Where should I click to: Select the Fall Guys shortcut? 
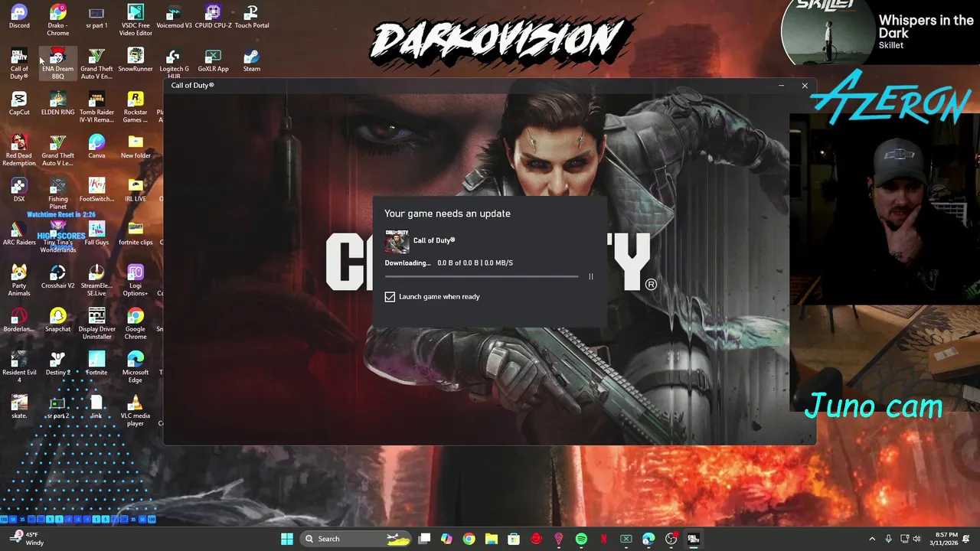(96, 233)
